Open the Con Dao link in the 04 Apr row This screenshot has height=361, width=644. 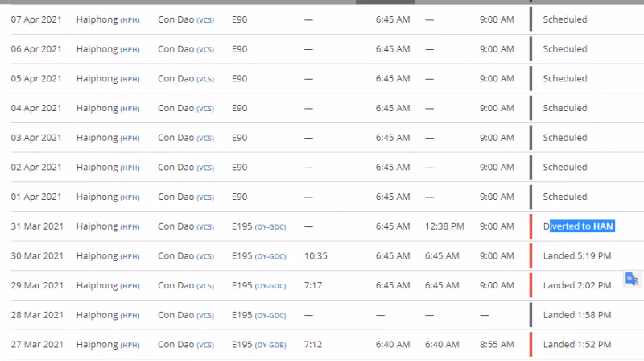pos(176,108)
